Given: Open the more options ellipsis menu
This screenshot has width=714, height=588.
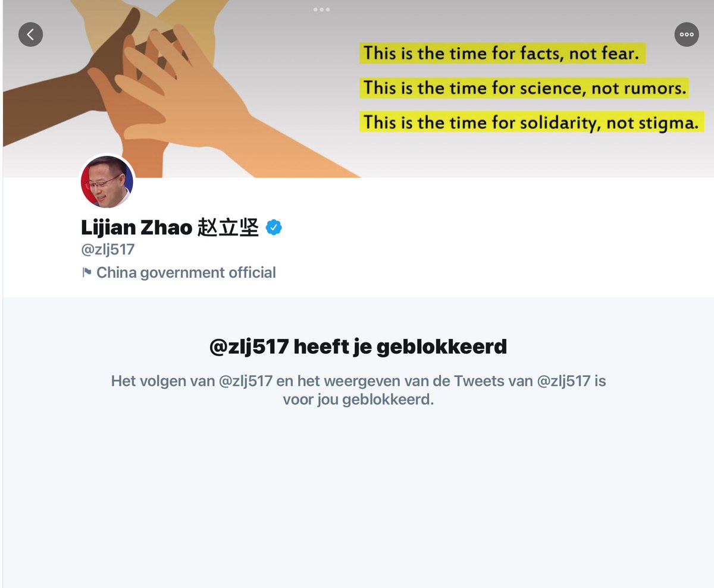Looking at the screenshot, I should (x=687, y=34).
